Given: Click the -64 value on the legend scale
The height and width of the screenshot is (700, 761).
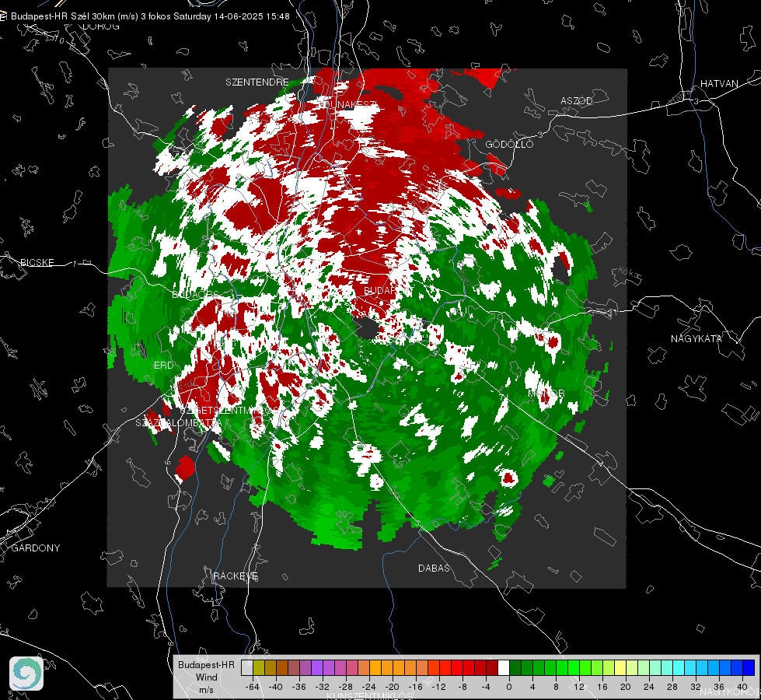Looking at the screenshot, I should 253,687.
